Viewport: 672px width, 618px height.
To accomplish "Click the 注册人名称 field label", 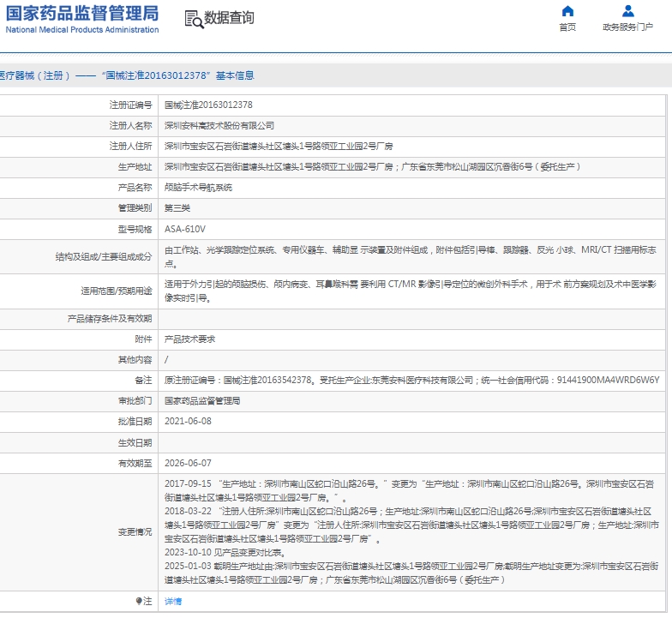I will pyautogui.click(x=130, y=125).
